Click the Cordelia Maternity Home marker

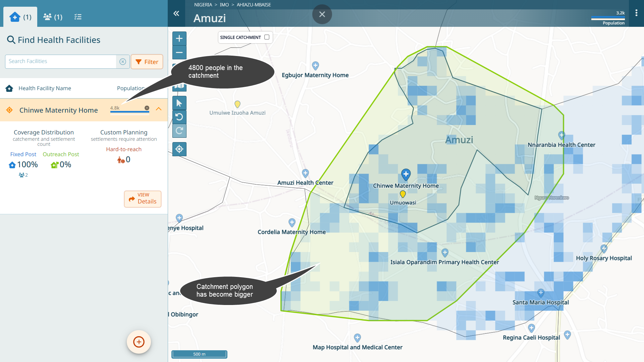pos(292,223)
